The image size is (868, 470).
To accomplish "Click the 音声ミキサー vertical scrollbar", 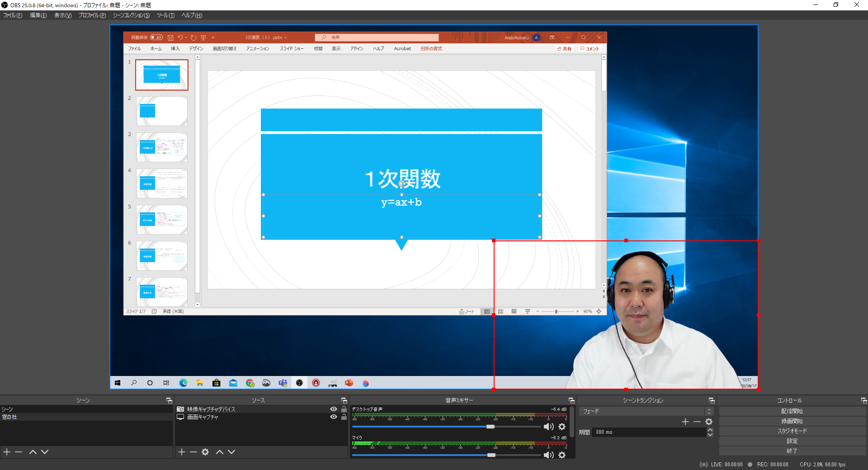I will 571,421.
